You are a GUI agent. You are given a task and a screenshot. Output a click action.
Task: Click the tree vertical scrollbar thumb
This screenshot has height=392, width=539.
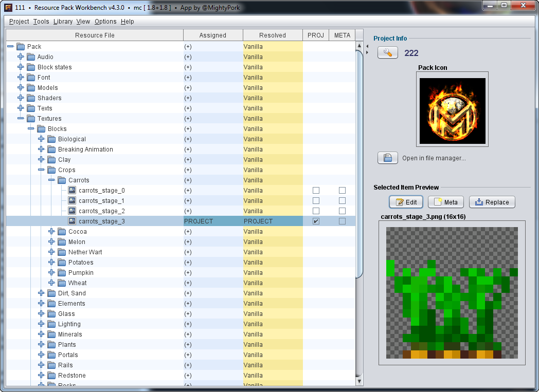pos(359,164)
